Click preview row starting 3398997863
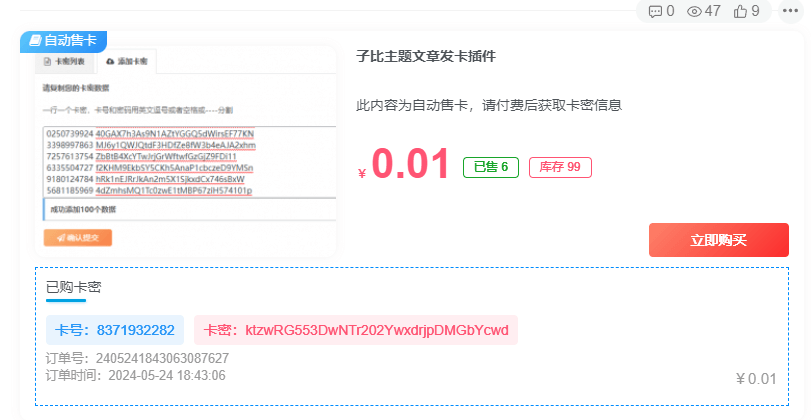The width and height of the screenshot is (811, 420). [x=151, y=145]
